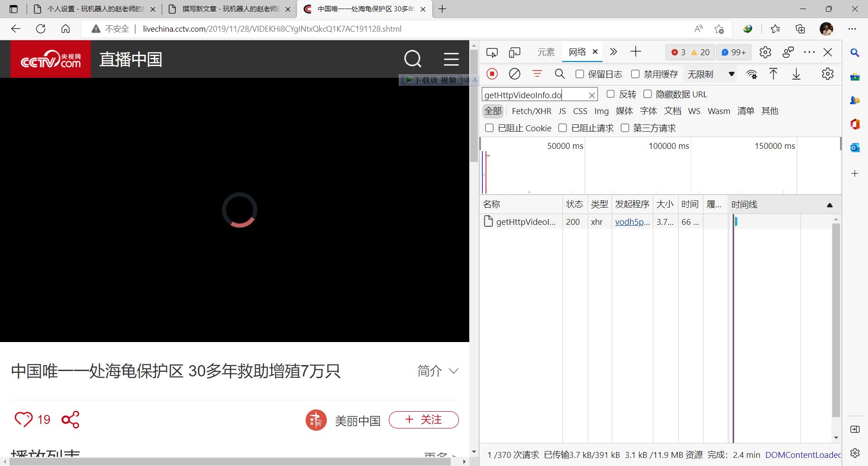Show more DevTools tabs chevron
868x466 pixels.
[613, 52]
